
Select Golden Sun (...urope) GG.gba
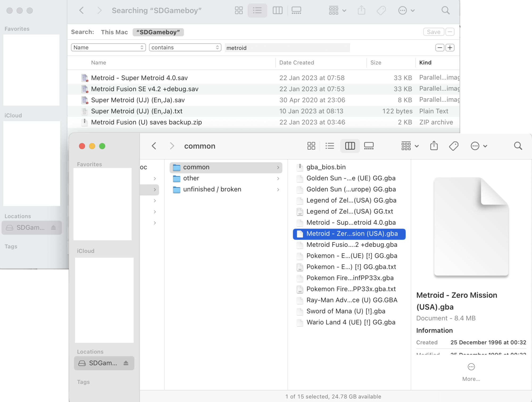pos(349,189)
